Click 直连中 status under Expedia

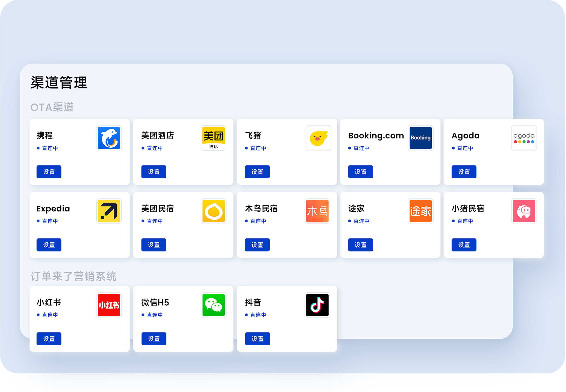[x=47, y=221]
